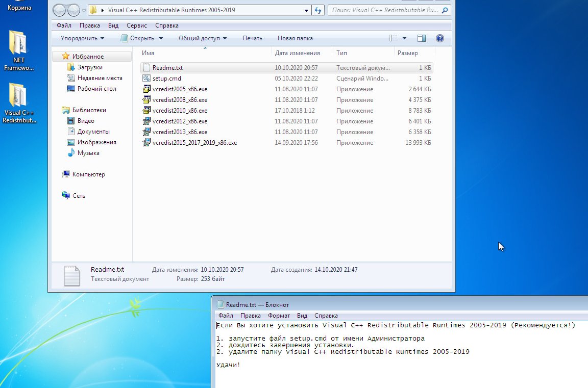The image size is (588, 388).
Task: Click the vcredist2015_2017_2019_x86.exe icon
Action: tap(146, 143)
